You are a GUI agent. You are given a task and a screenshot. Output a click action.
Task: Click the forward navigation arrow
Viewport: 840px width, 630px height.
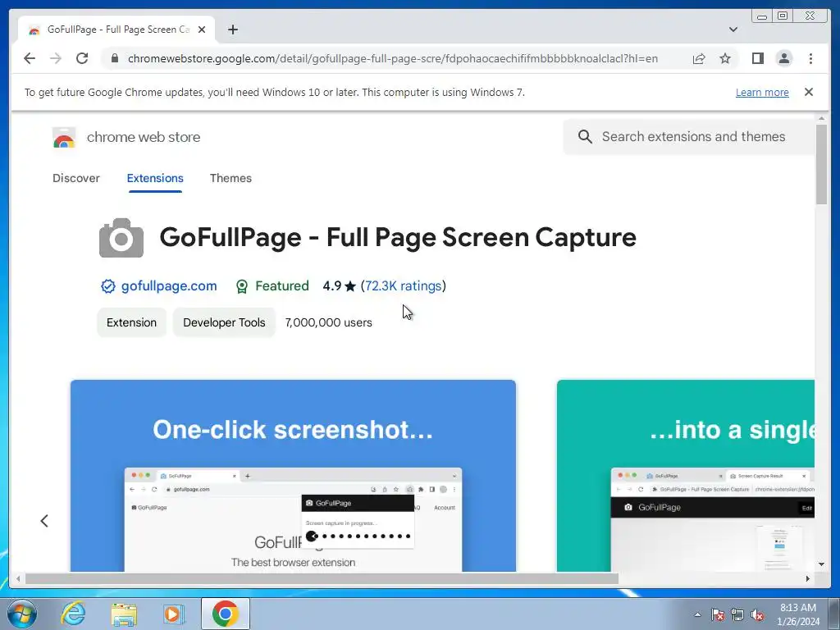pyautogui.click(x=56, y=58)
